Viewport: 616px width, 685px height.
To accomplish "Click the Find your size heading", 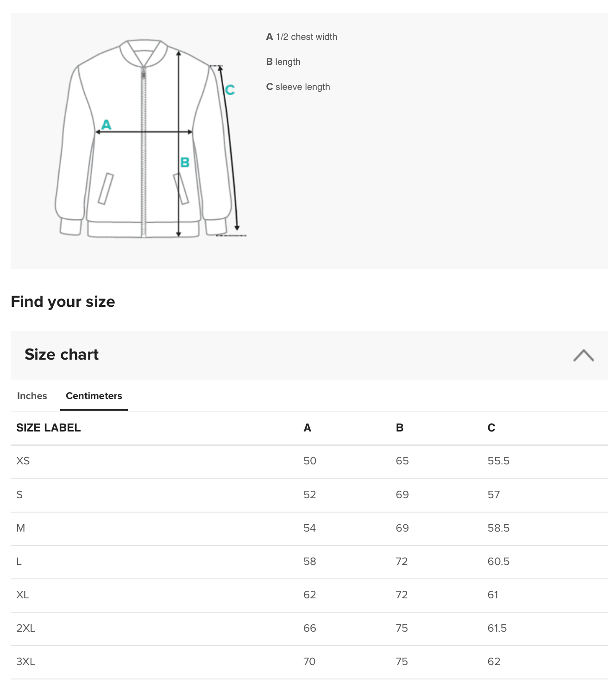I will [x=63, y=302].
